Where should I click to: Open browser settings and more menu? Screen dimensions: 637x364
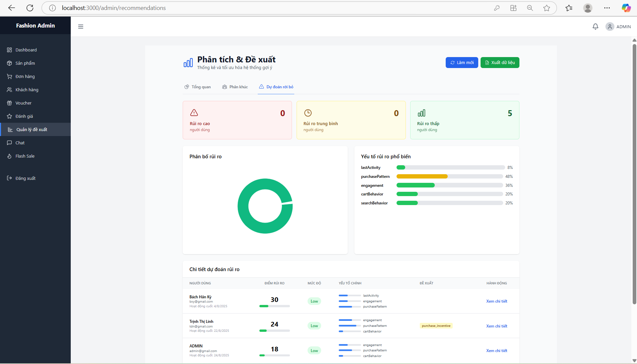click(607, 8)
